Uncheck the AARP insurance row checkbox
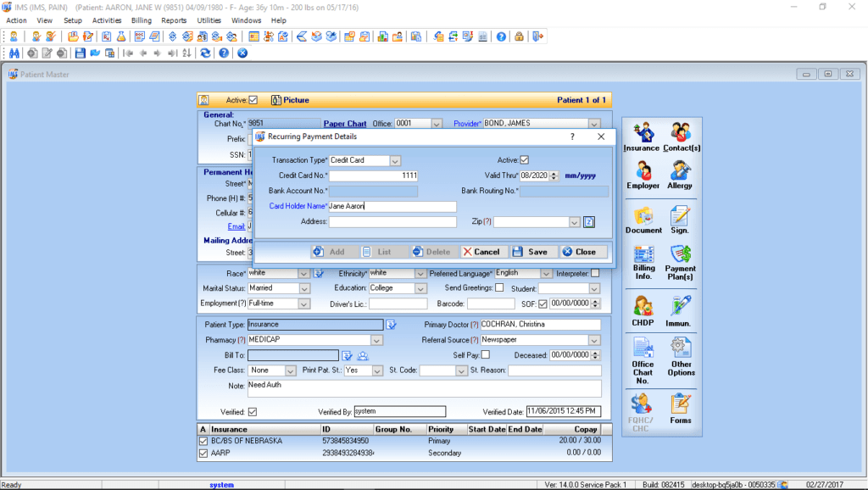The image size is (868, 490). point(203,452)
